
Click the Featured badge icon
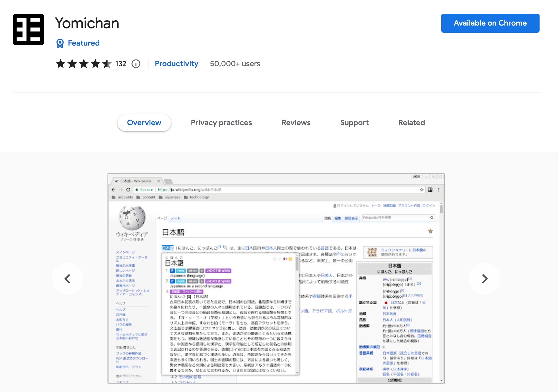60,43
